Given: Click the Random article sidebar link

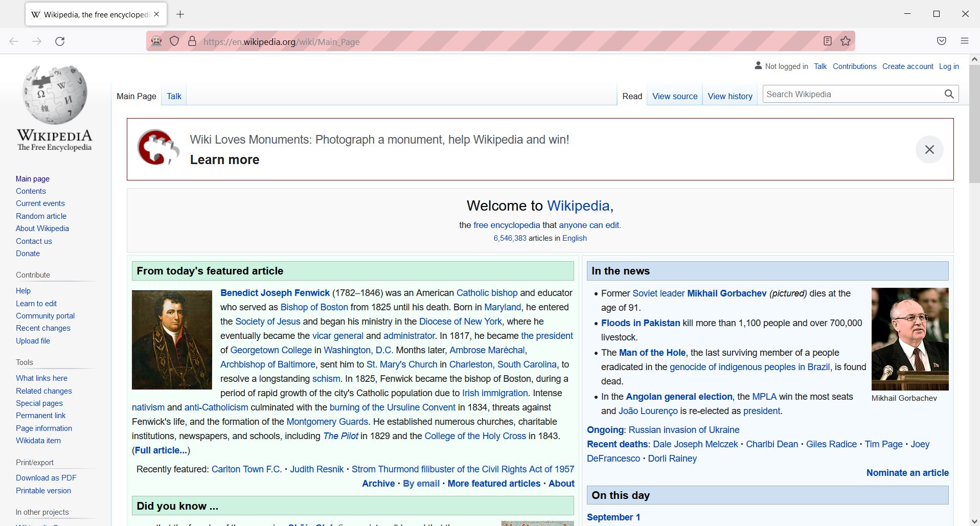Looking at the screenshot, I should [41, 216].
